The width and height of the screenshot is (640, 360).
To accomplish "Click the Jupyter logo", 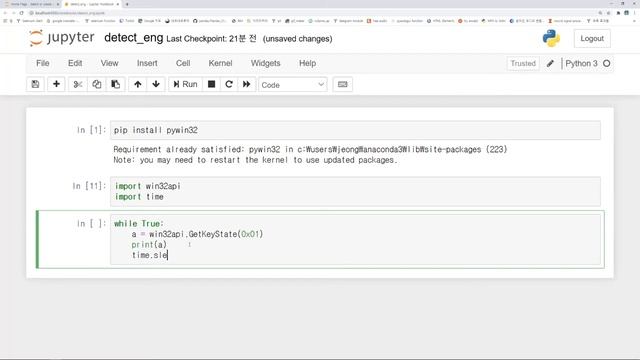I will pos(62,38).
